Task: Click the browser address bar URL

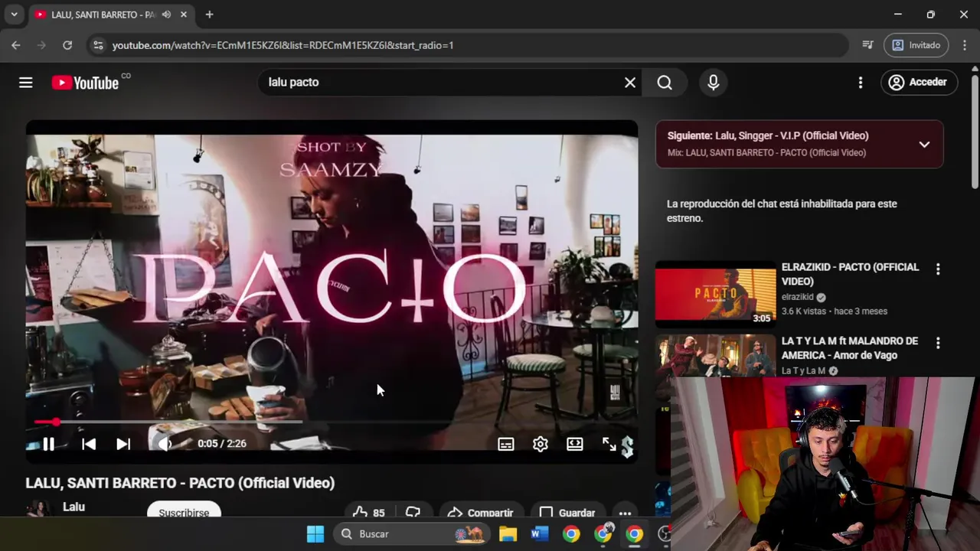Action: [x=283, y=45]
